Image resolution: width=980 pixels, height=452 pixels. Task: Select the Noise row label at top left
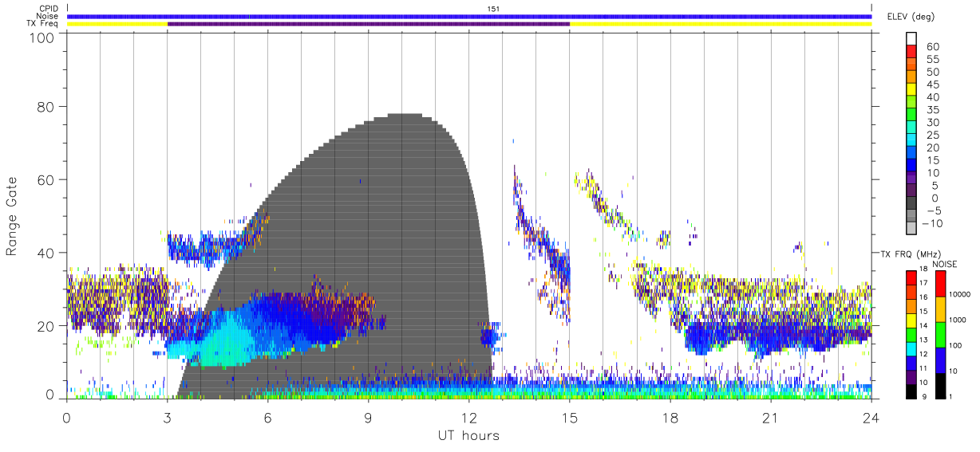point(48,16)
